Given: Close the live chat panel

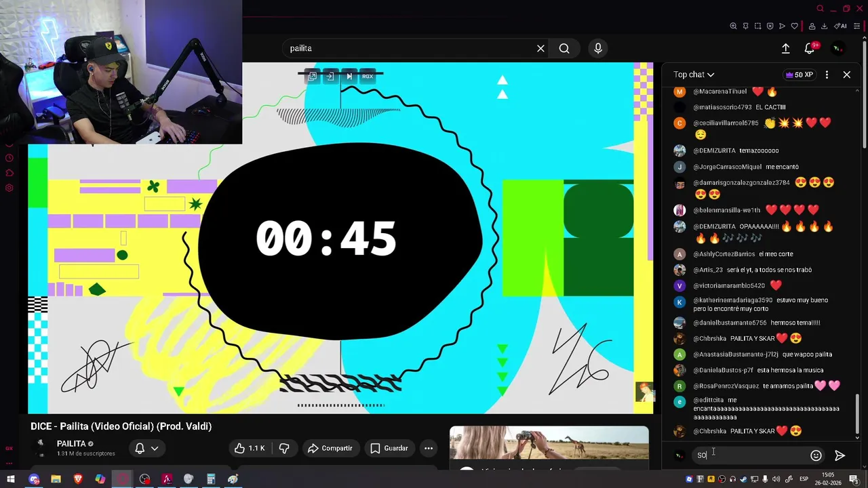Looking at the screenshot, I should click(x=846, y=75).
